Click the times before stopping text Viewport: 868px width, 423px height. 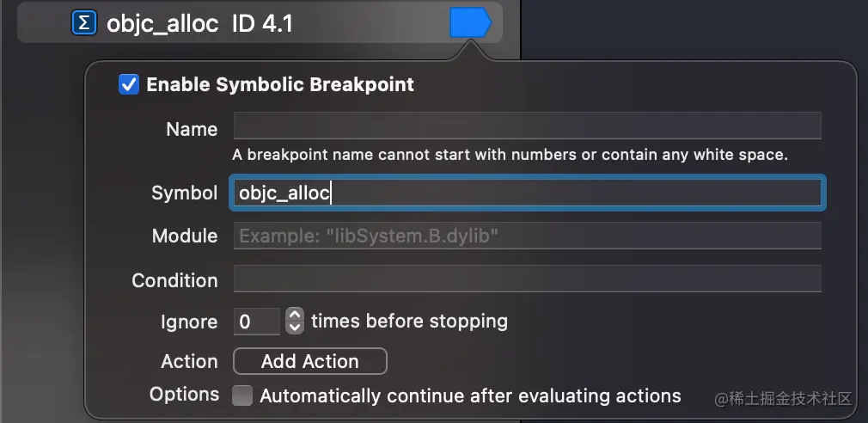(x=410, y=322)
